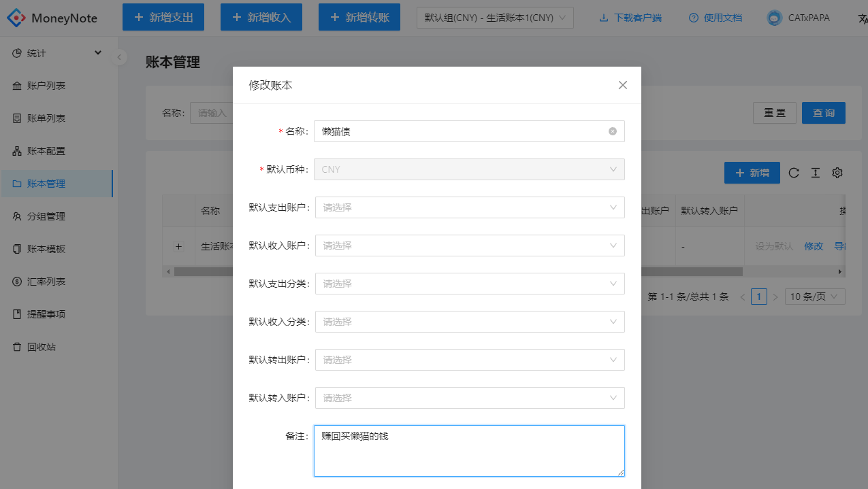This screenshot has height=489, width=868.
Task: Select 账本管理 in the sidebar
Action: 57,184
